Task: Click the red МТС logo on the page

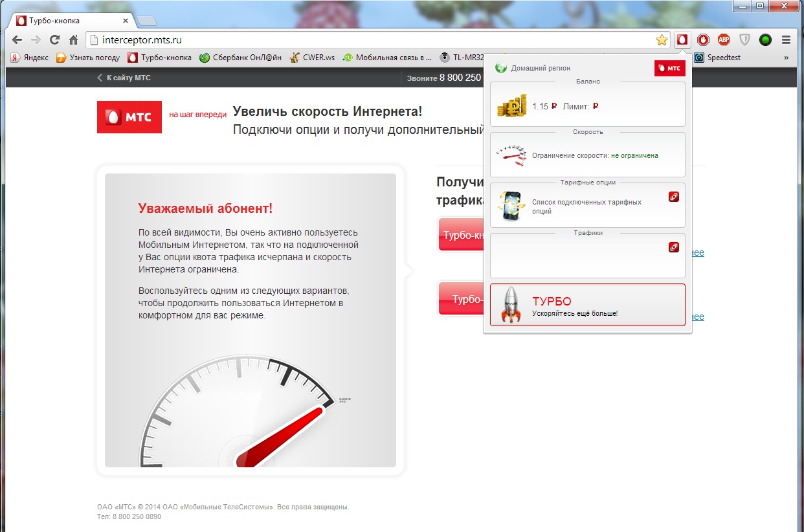Action: pyautogui.click(x=129, y=117)
